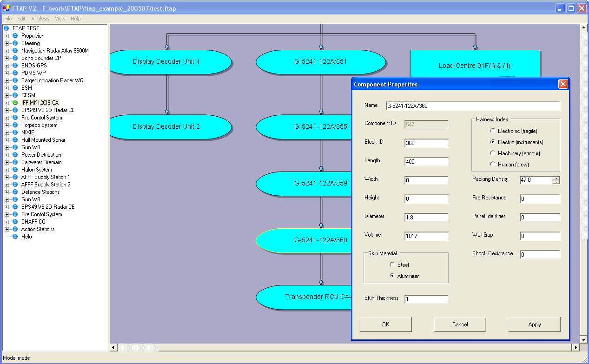Click the blue icon beside Helo
This screenshot has width=589, height=364.
(x=15, y=237)
